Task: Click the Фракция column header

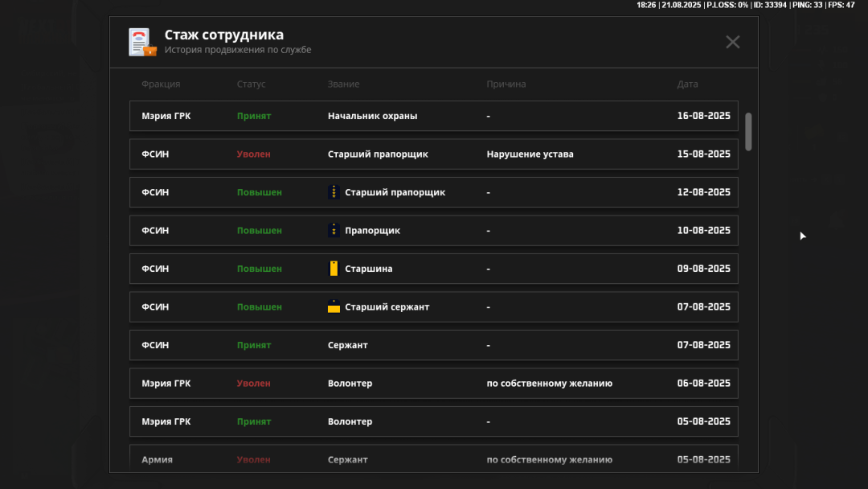Action: pyautogui.click(x=161, y=84)
